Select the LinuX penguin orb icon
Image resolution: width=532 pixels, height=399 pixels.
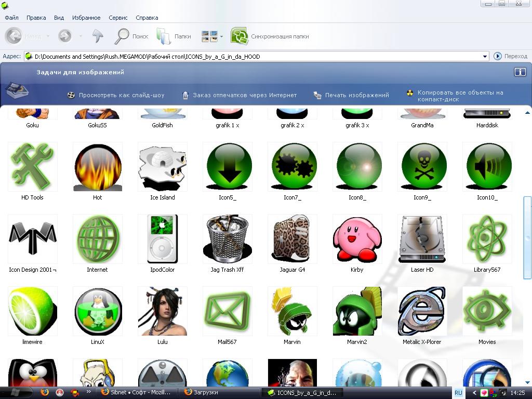coord(98,311)
